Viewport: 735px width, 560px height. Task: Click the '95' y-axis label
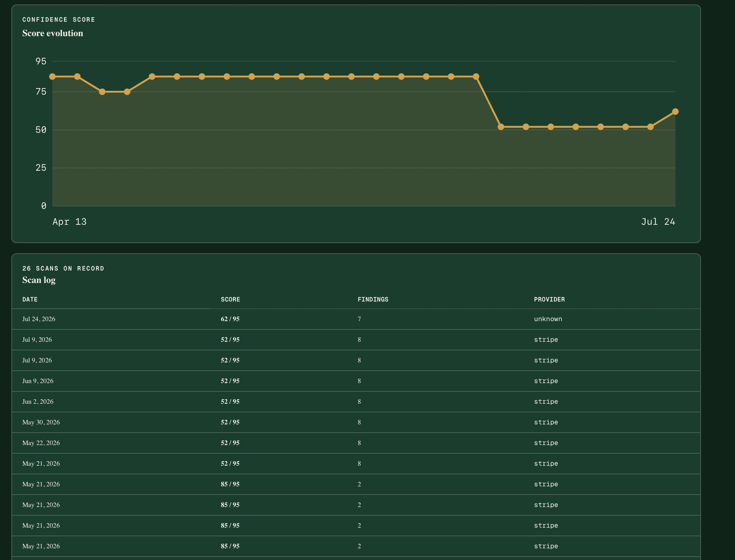pos(41,61)
